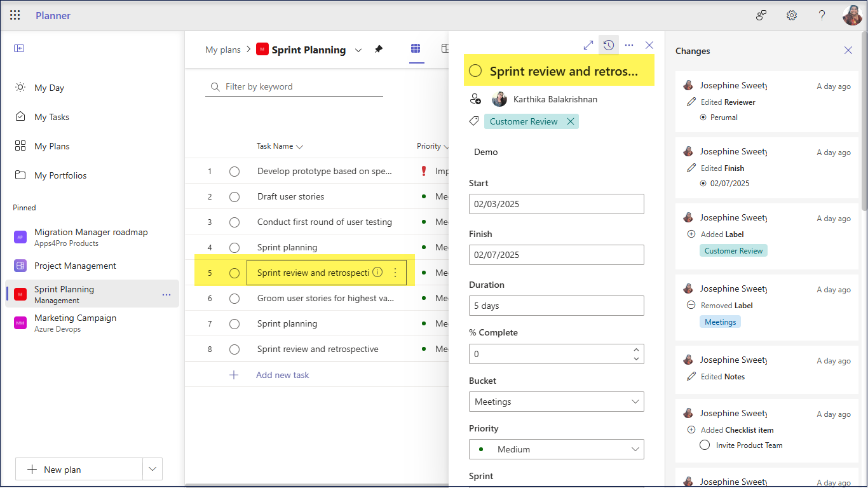Viewport: 868px width, 488px height.
Task: Open My Tasks in the sidebar
Action: point(51,117)
